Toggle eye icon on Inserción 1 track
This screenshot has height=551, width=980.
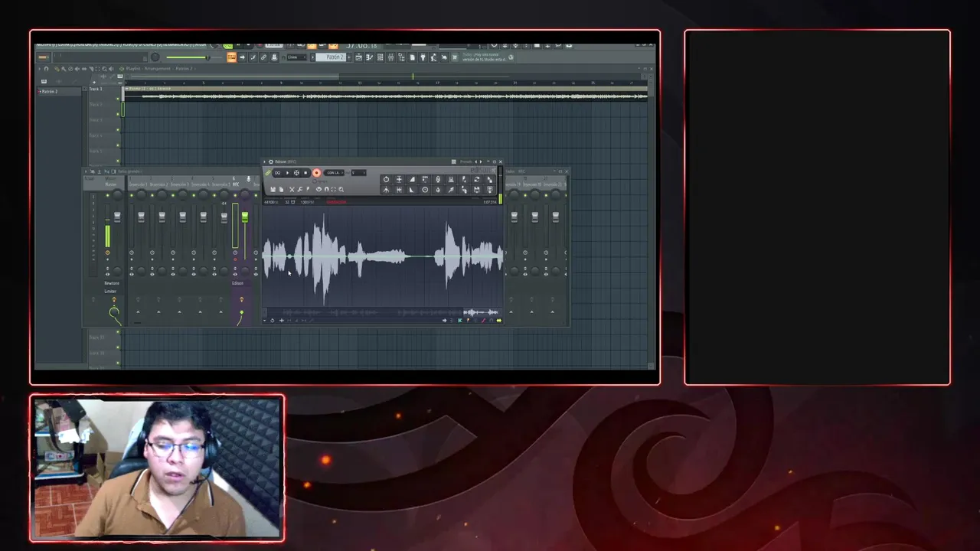(x=132, y=274)
